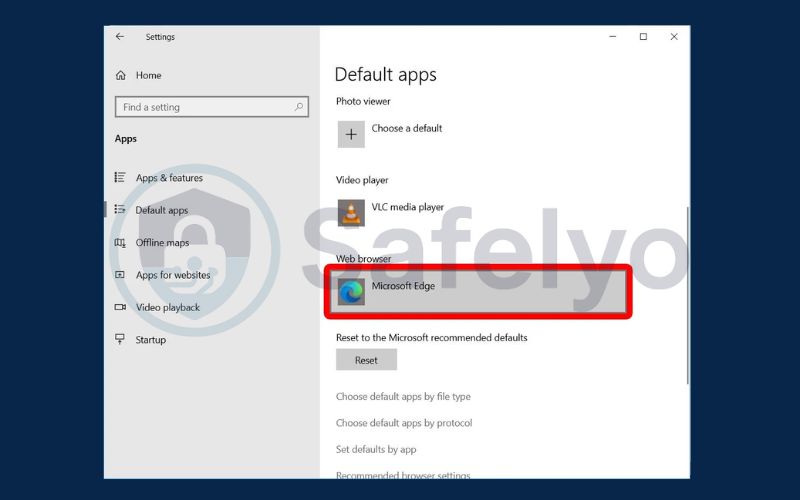Click the Reset button
The width and height of the screenshot is (800, 500).
(366, 360)
